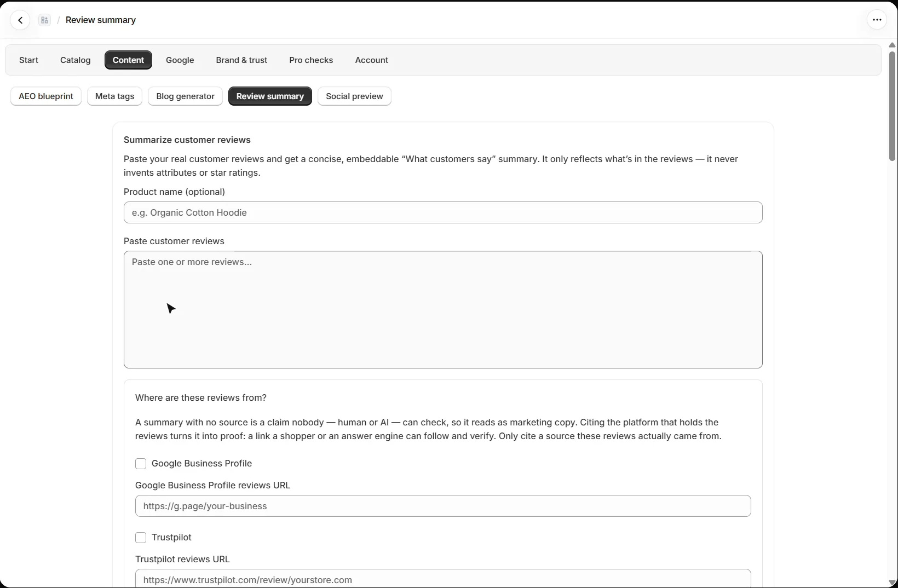Screen dimensions: 898x588
Task: Select the Meta tags sub-tab
Action: [114, 96]
